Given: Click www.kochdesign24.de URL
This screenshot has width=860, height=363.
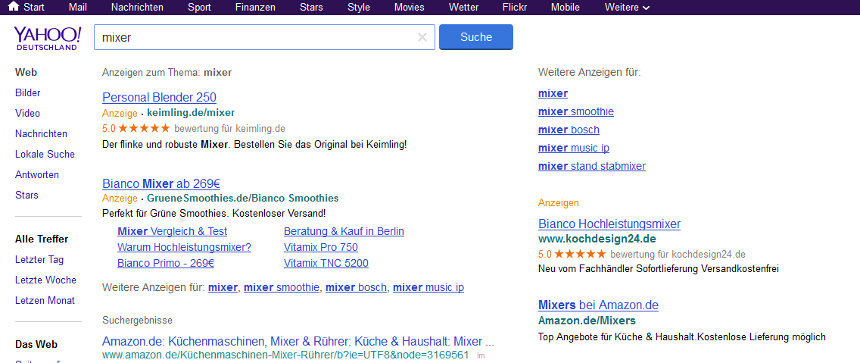Looking at the screenshot, I should click(597, 240).
